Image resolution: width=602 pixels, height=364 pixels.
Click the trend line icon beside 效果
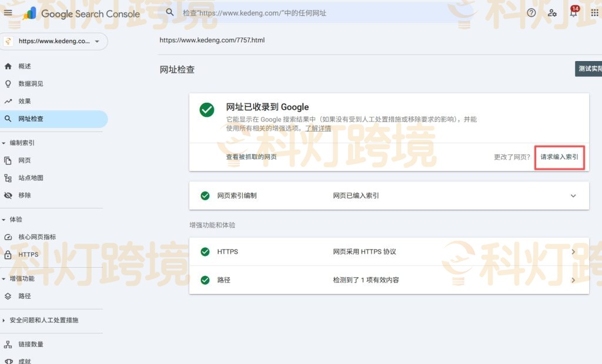8,101
